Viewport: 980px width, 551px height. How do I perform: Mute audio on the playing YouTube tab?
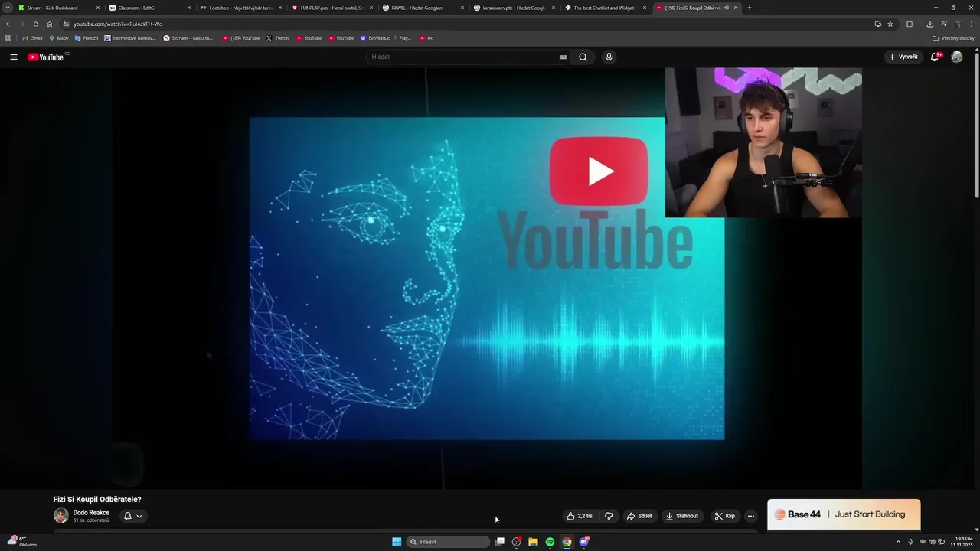pos(727,8)
